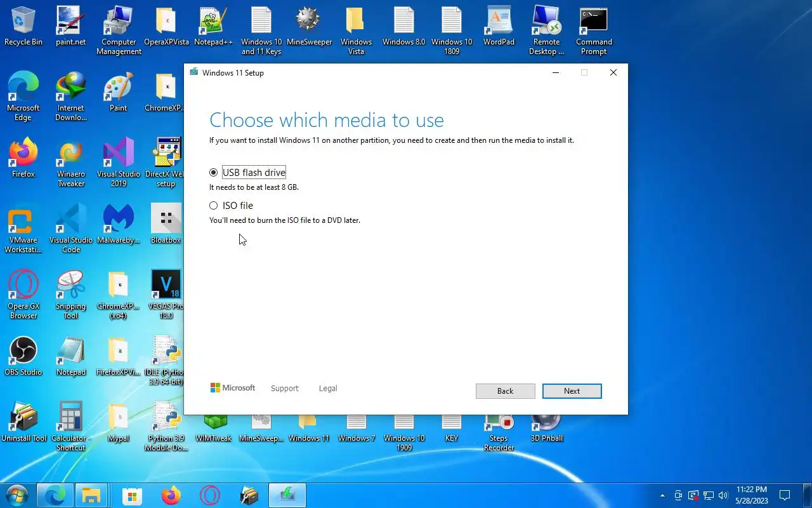Click Windows 11 Setup taskbar button

[288, 495]
